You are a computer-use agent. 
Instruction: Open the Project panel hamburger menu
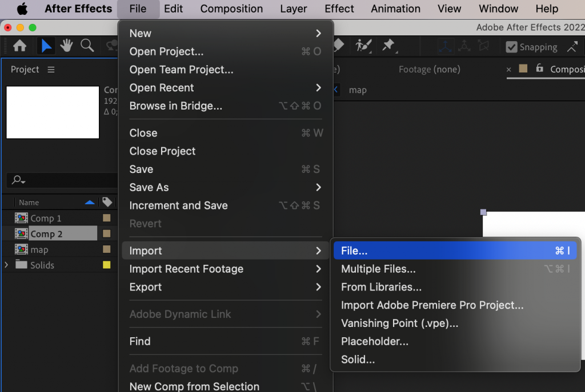[x=51, y=69]
